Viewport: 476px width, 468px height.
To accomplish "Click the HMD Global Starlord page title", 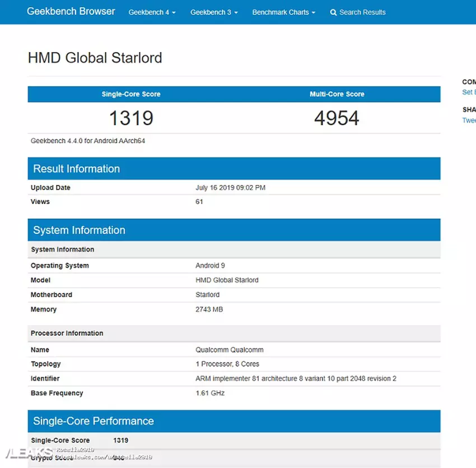I will click(95, 58).
